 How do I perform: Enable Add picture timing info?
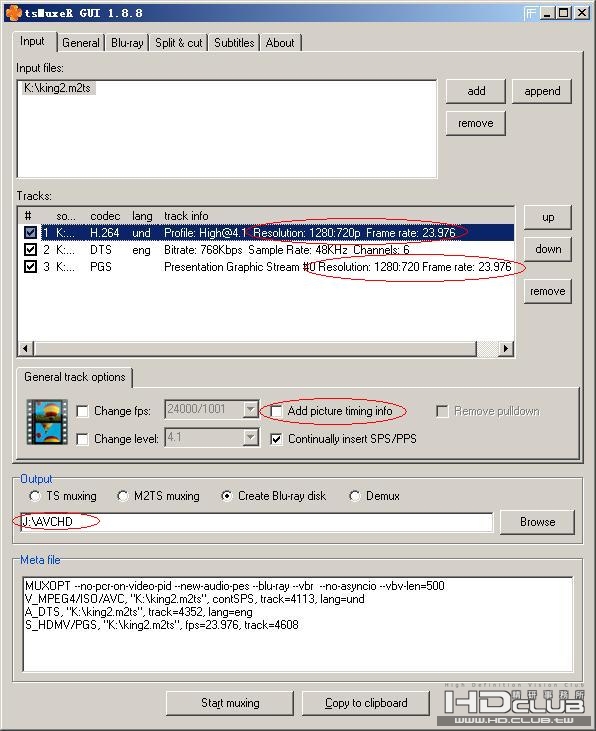(x=277, y=411)
